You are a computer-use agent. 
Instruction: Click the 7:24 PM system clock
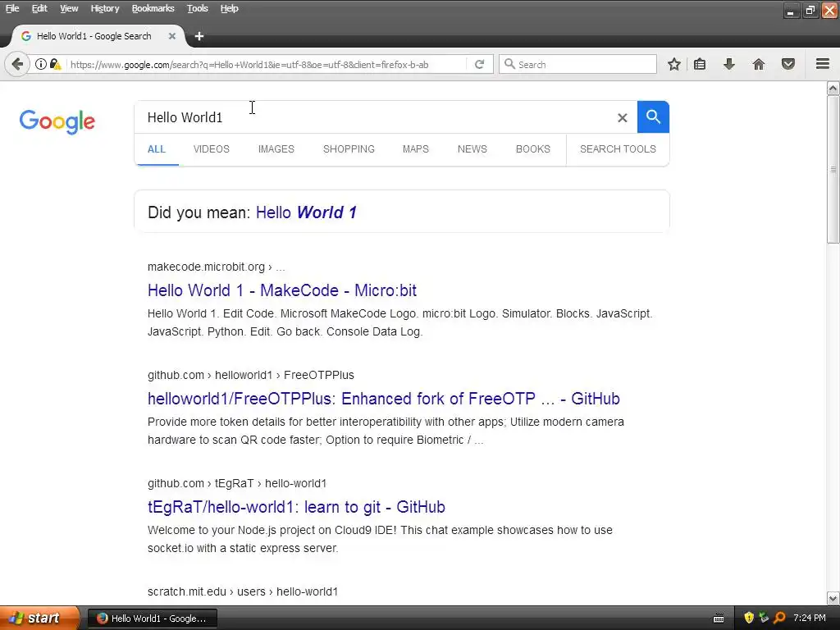(x=810, y=618)
